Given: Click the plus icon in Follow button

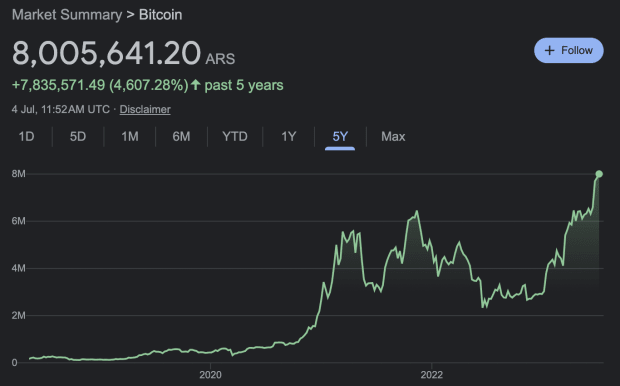Looking at the screenshot, I should click(549, 50).
